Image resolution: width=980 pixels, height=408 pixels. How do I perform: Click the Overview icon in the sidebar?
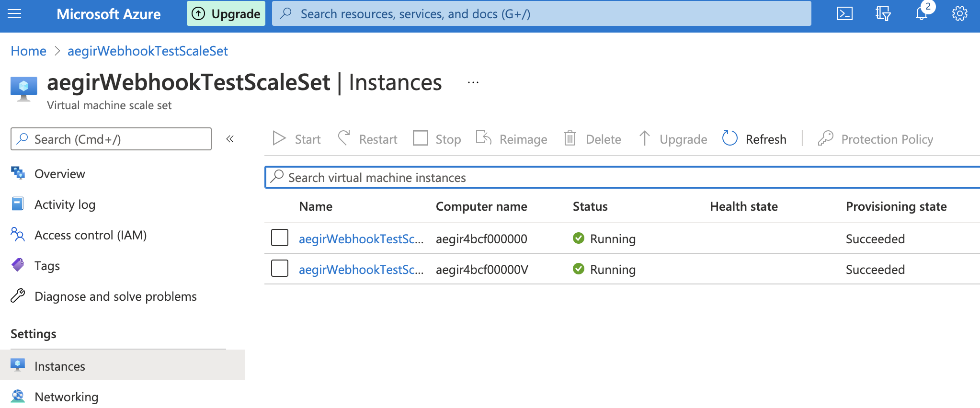tap(18, 173)
